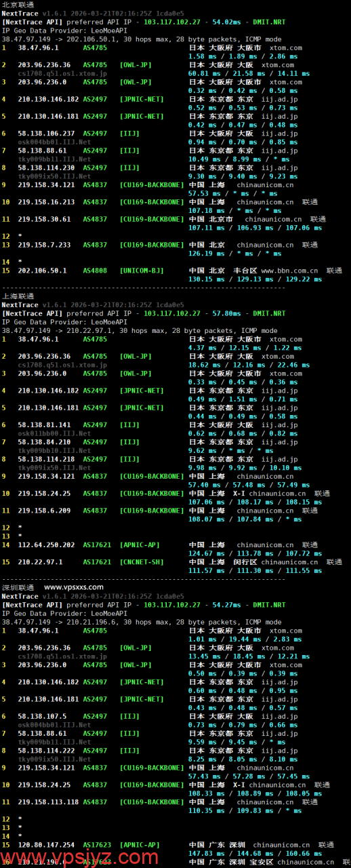The width and height of the screenshot is (351, 868).
Task: Click hop IP 58.138.114.222
Action: click(46, 751)
